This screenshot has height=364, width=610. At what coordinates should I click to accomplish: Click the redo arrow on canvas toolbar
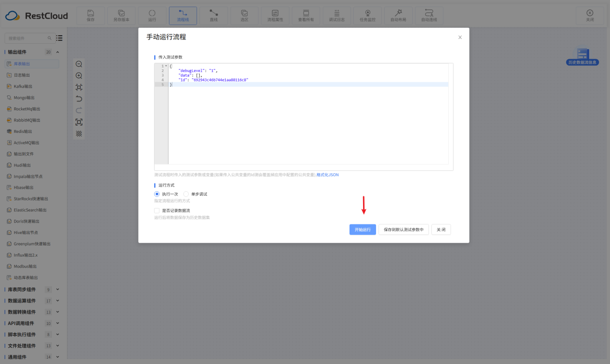[x=79, y=110]
